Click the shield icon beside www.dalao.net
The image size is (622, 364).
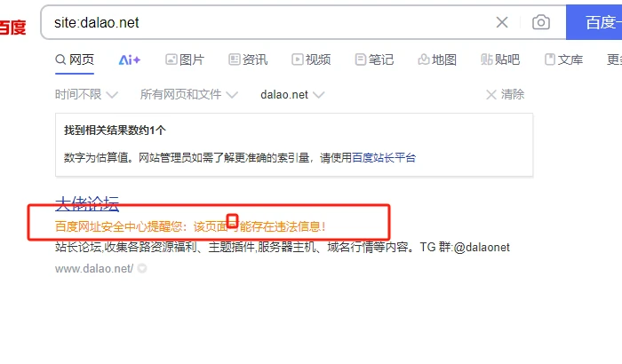[x=142, y=268]
